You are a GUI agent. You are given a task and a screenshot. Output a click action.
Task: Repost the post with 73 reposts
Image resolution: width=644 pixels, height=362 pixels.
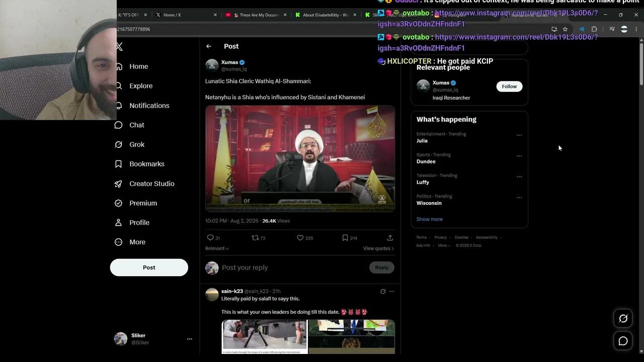(x=255, y=238)
